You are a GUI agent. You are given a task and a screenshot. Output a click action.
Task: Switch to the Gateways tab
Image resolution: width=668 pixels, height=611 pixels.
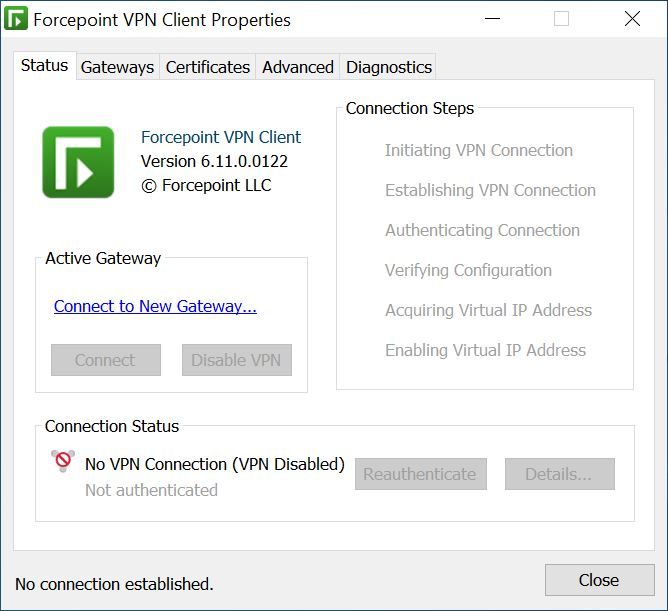pyautogui.click(x=118, y=67)
